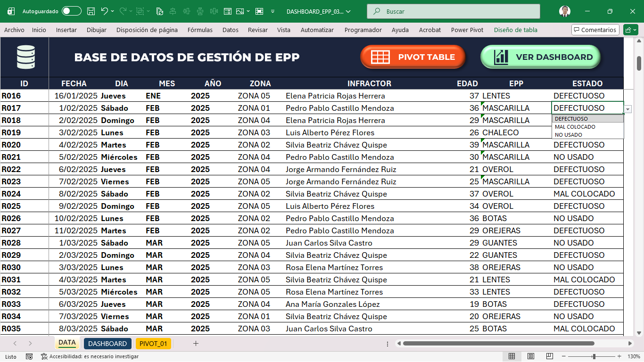Click the zoom slider handle in status bar

(x=594, y=356)
